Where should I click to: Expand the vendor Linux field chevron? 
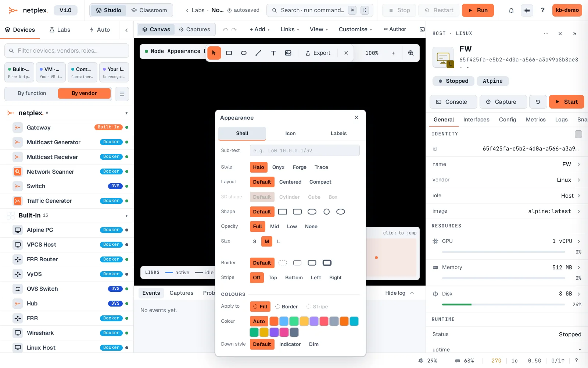(579, 180)
